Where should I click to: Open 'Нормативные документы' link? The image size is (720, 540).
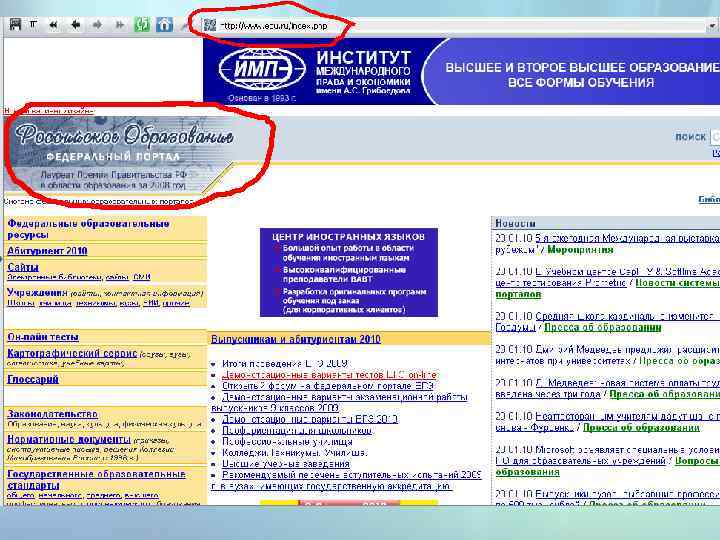tap(69, 439)
